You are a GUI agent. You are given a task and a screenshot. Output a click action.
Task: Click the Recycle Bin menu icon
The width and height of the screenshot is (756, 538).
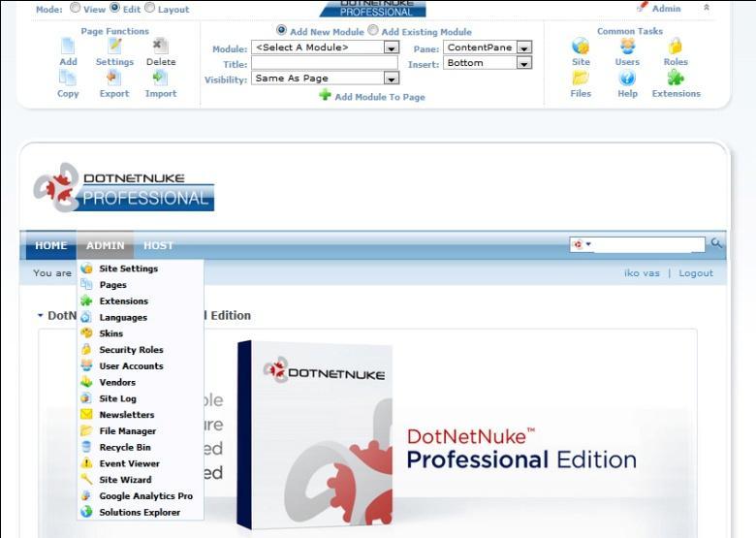87,447
